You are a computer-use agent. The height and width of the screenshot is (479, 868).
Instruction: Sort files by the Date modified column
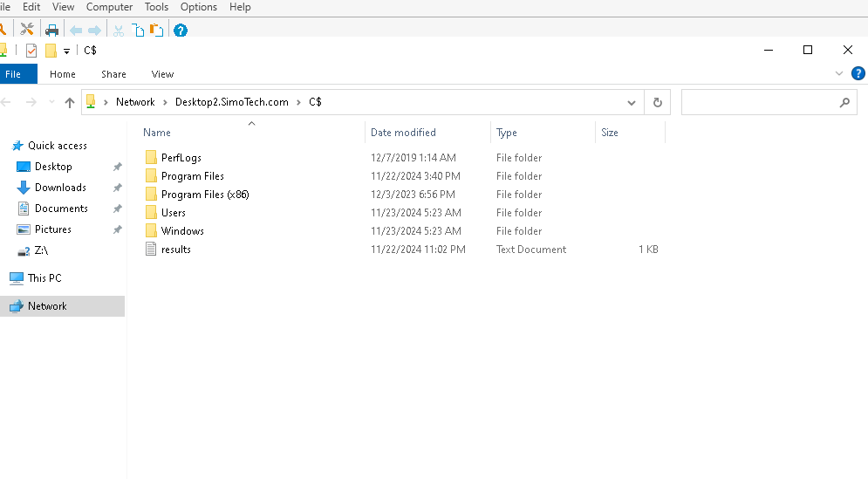[403, 133]
